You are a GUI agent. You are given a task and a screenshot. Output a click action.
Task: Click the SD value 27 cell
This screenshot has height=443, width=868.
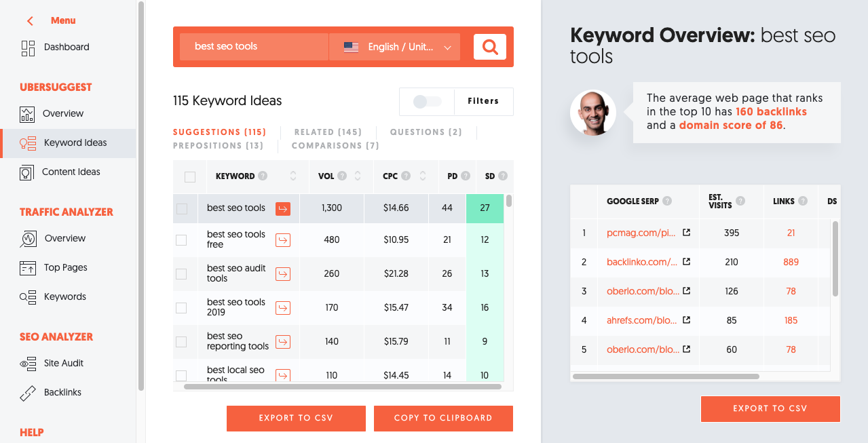coord(485,208)
